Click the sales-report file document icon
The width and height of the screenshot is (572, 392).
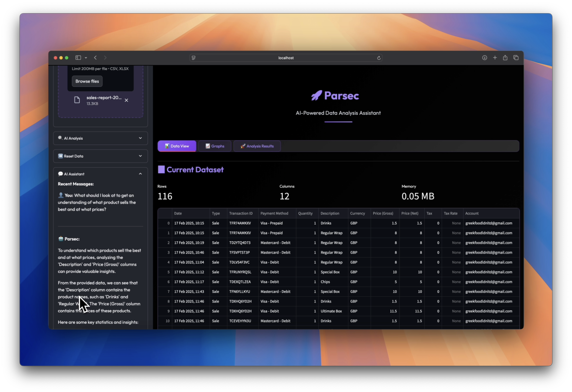point(77,100)
